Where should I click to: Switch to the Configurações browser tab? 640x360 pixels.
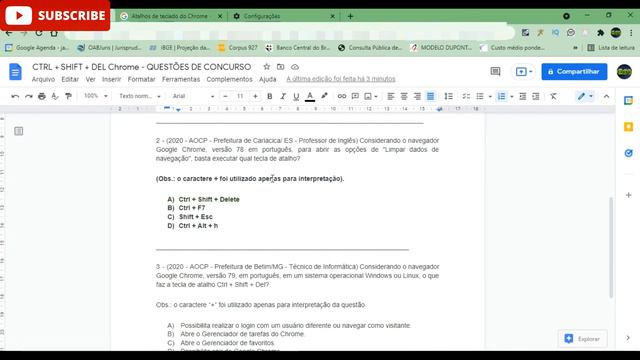point(283,16)
